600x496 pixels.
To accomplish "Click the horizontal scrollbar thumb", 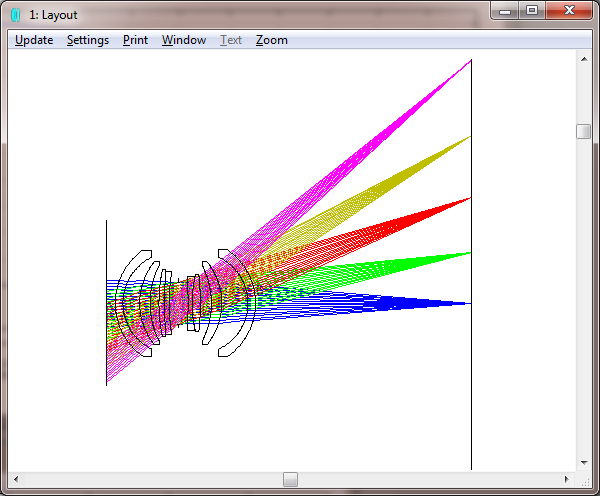I will 290,479.
